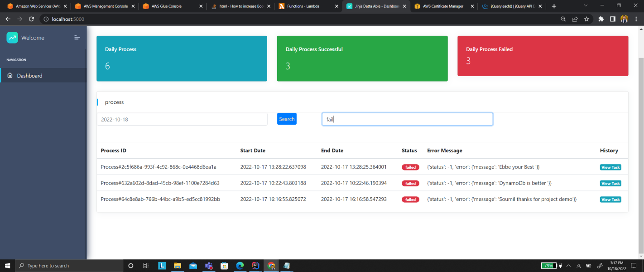Viewport: 644px width, 272px height.
Task: Open the blue L app on taskbar
Action: pos(162,266)
